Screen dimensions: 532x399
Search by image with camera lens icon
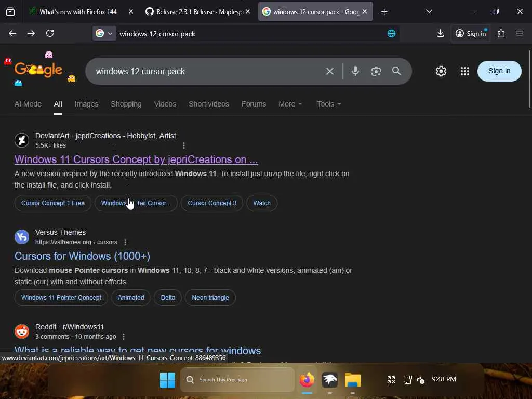(x=376, y=71)
